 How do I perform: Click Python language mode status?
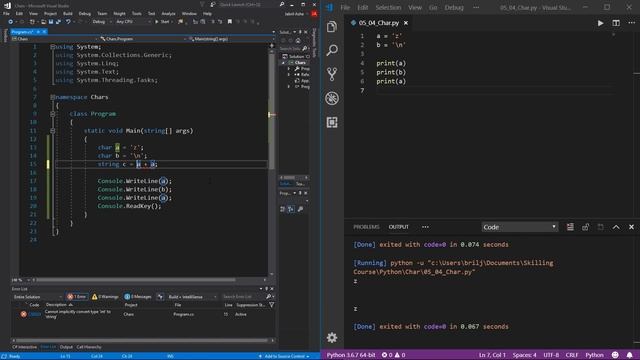tap(594, 355)
